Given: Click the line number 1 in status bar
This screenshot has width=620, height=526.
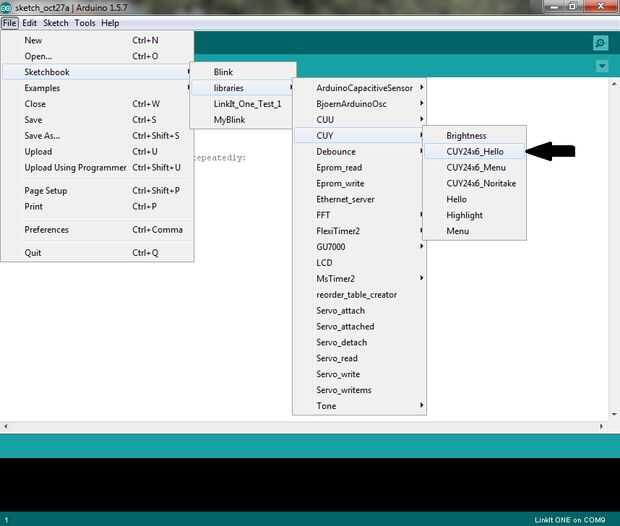Looking at the screenshot, I should tap(6, 520).
